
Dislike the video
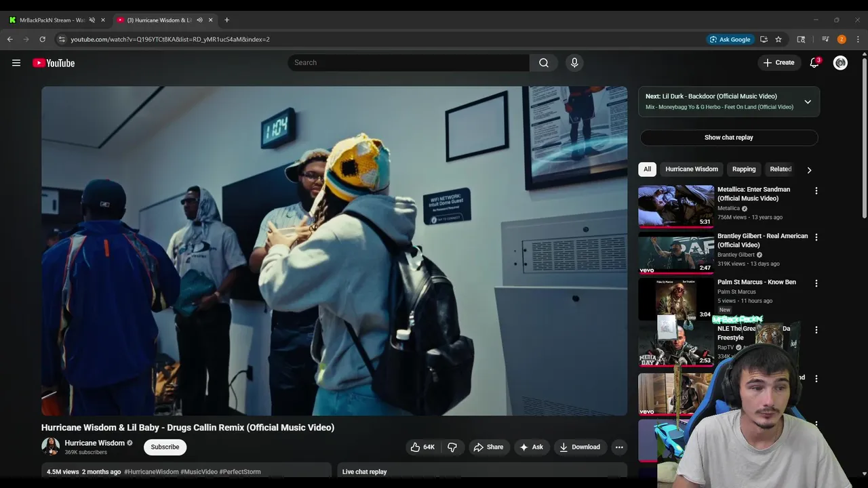pos(452,447)
